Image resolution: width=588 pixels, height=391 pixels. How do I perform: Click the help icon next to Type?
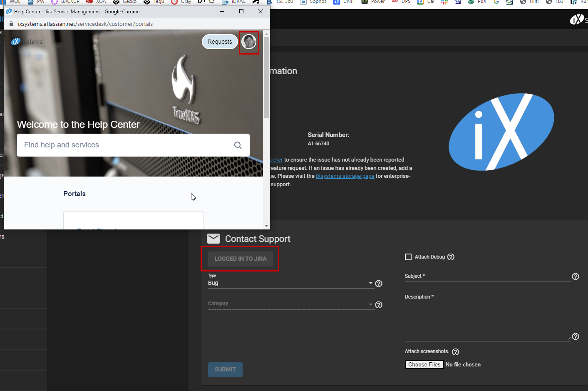(x=379, y=284)
